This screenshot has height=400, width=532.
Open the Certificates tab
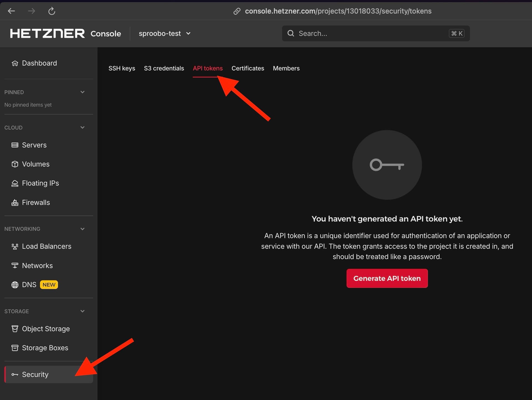(248, 68)
